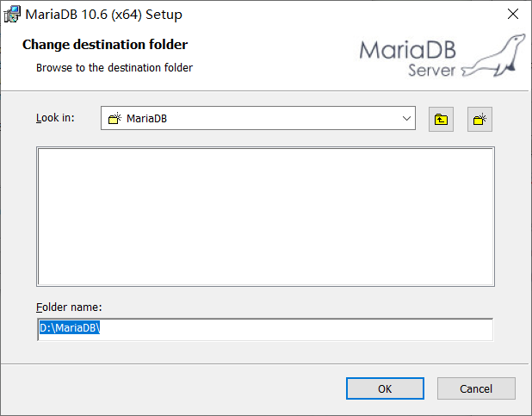
Task: Click the Folder name input field
Action: click(265, 329)
